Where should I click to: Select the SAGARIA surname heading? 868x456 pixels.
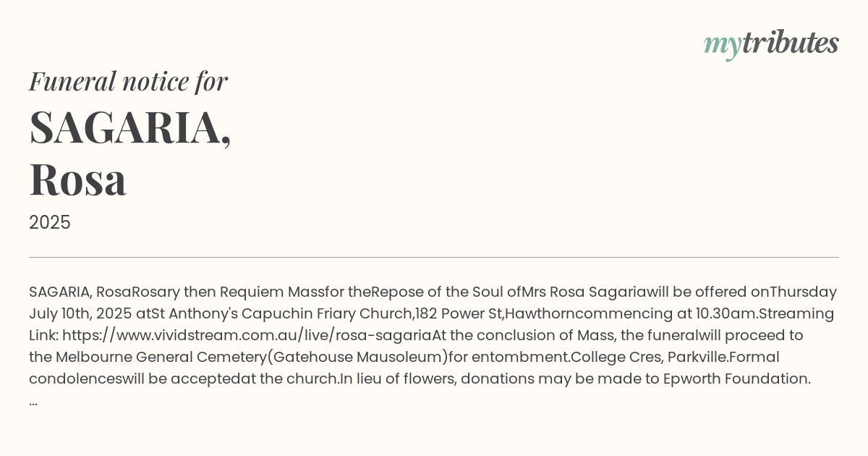click(130, 127)
